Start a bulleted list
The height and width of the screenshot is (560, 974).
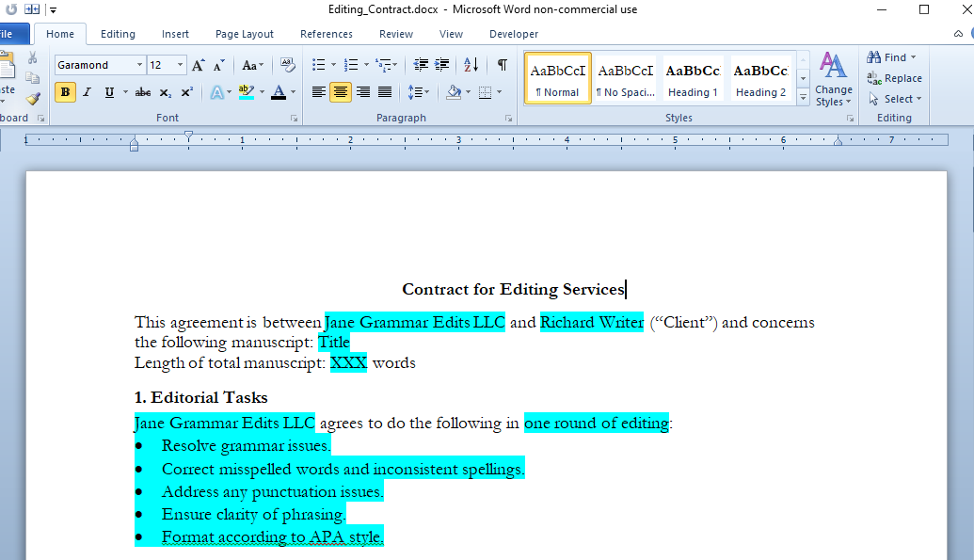pyautogui.click(x=319, y=65)
